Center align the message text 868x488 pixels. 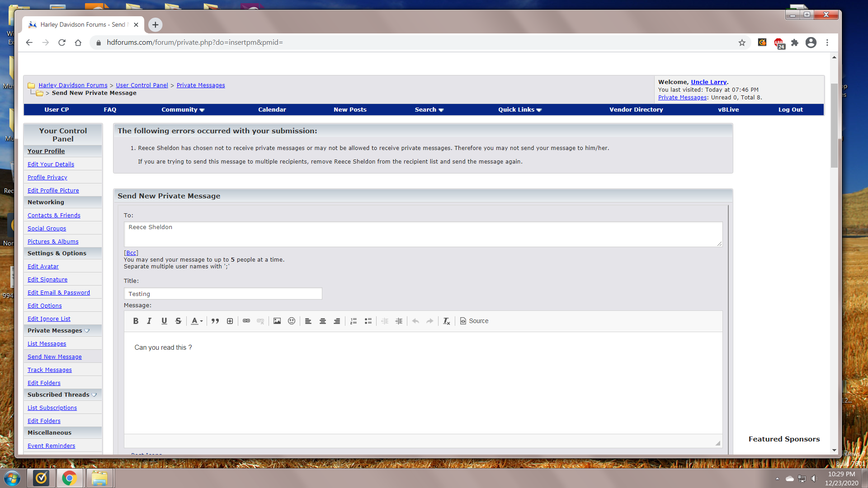click(x=323, y=321)
